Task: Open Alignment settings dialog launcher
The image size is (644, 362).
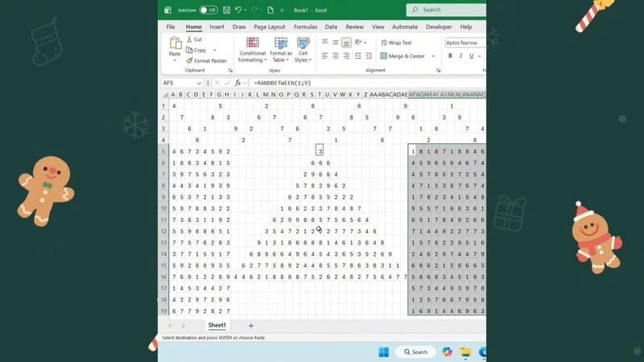Action: point(438,71)
